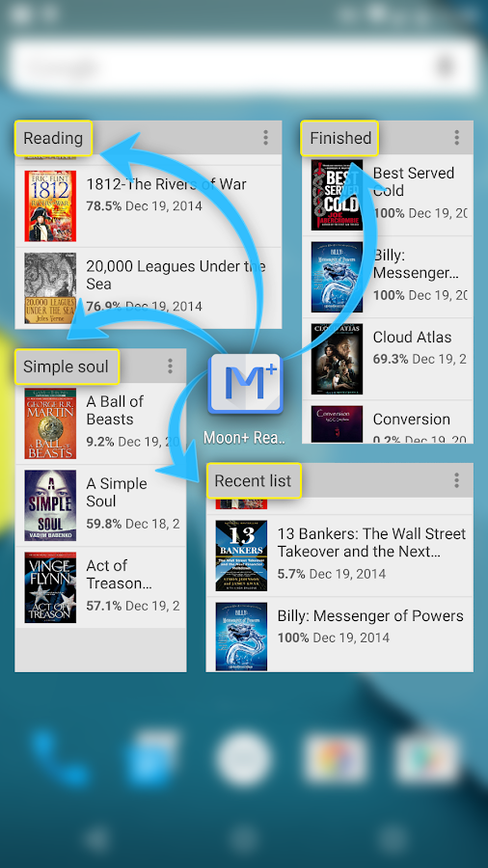Open the Moon+ Reader app icon
The width and height of the screenshot is (488, 868).
245,384
